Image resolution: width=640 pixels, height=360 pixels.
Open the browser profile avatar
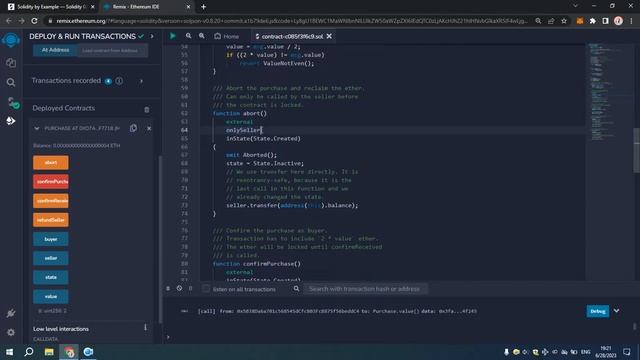pyautogui.click(x=618, y=20)
